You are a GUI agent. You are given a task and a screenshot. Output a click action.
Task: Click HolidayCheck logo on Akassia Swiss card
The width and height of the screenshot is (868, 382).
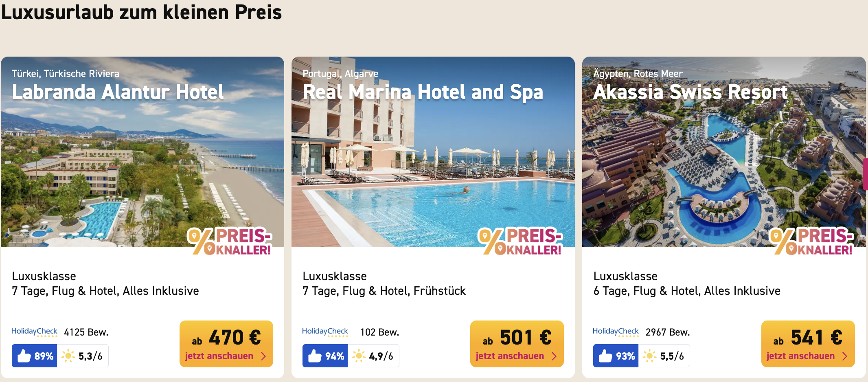(x=616, y=332)
